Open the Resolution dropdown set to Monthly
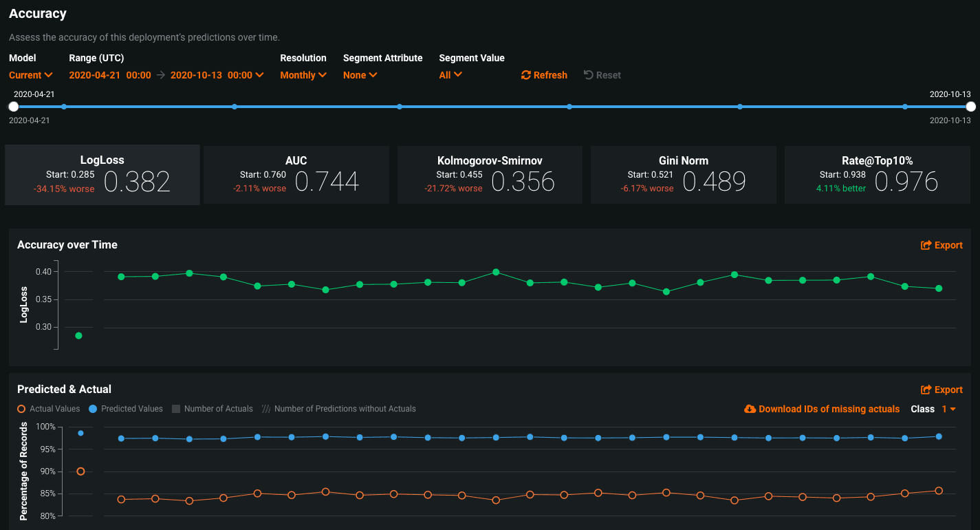Image resolution: width=980 pixels, height=530 pixels. point(303,75)
